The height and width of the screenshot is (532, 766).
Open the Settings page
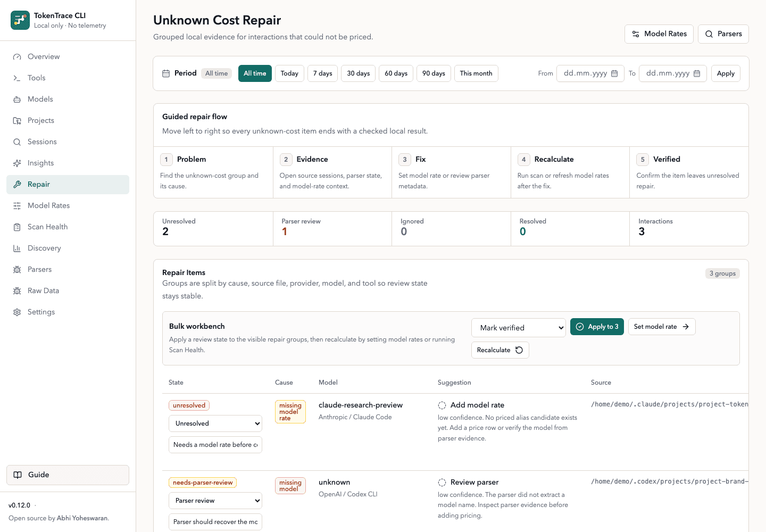coord(68,312)
